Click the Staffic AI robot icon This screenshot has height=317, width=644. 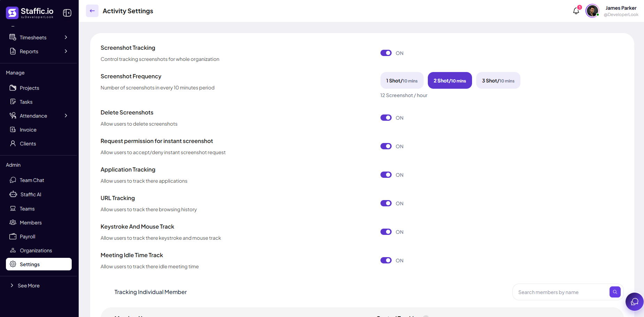[13, 194]
